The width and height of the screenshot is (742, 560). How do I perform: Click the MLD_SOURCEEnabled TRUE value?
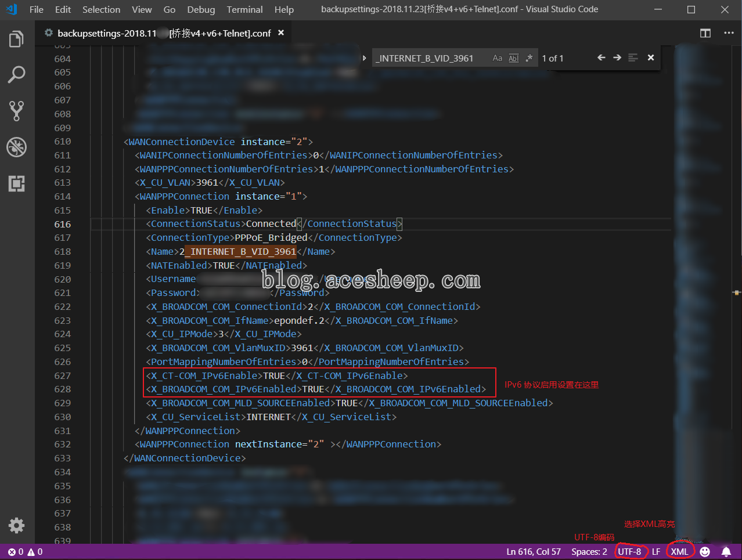pyautogui.click(x=347, y=403)
